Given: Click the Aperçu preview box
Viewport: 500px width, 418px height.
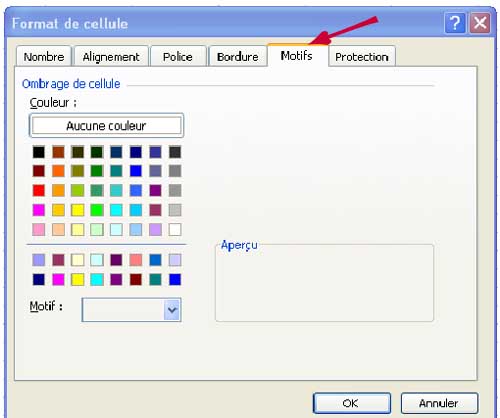Looking at the screenshot, I should point(324,283).
